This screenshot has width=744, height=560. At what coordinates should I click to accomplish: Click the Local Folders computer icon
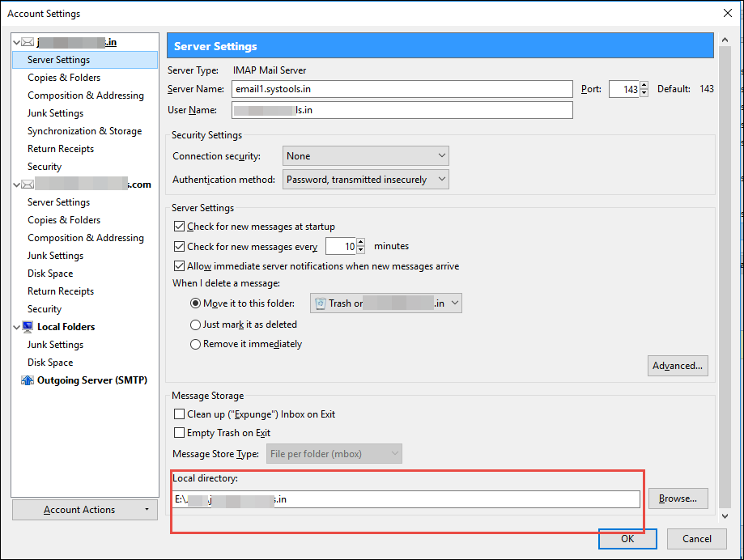tap(28, 327)
